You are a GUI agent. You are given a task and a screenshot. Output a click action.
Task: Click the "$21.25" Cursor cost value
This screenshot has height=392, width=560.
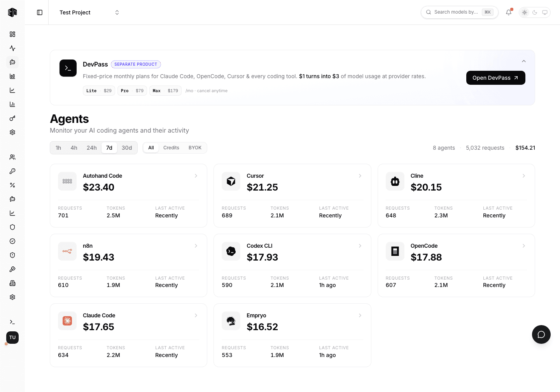tap(262, 187)
